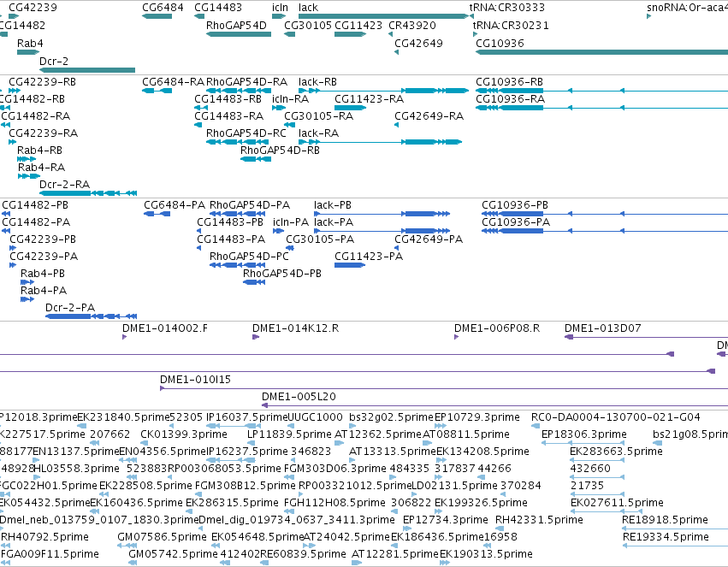Click the CR43920 gene label
Viewport: 728px width, 567px height.
click(x=412, y=26)
